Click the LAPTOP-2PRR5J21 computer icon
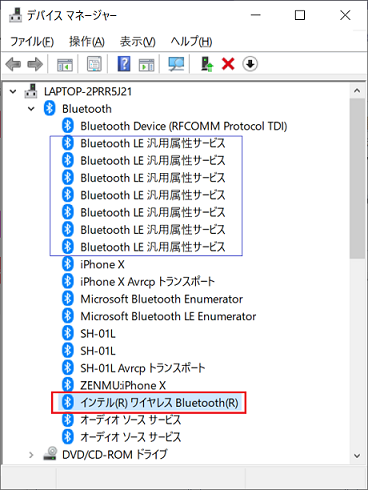 coord(31,91)
